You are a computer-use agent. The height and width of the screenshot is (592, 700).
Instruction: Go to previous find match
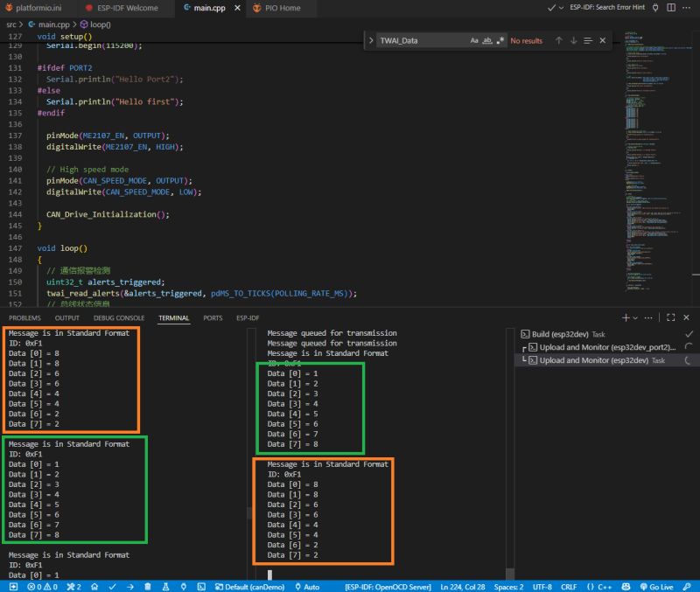[559, 40]
